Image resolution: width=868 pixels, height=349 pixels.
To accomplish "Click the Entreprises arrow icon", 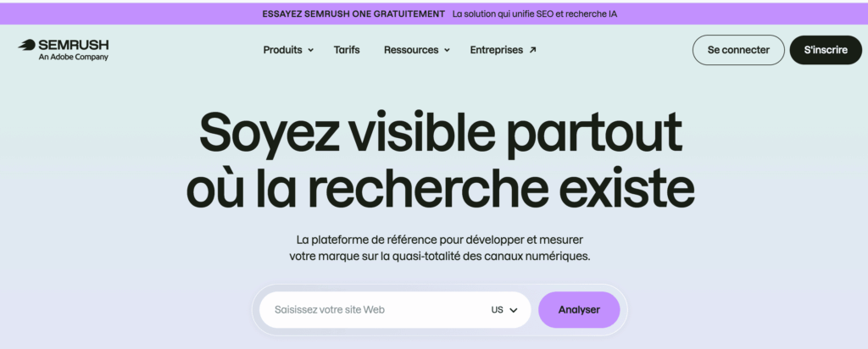I will pyautogui.click(x=532, y=50).
